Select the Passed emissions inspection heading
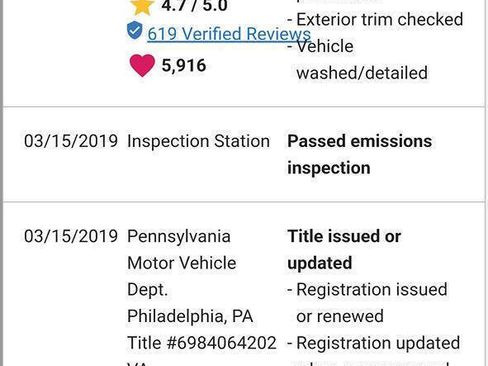The image size is (488, 366). 360,154
